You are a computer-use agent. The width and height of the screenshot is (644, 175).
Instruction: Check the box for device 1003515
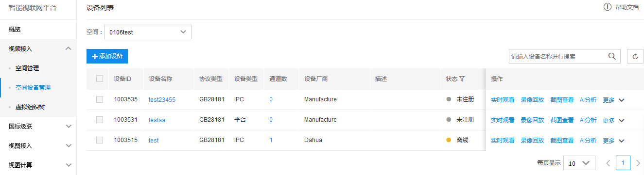(x=100, y=140)
